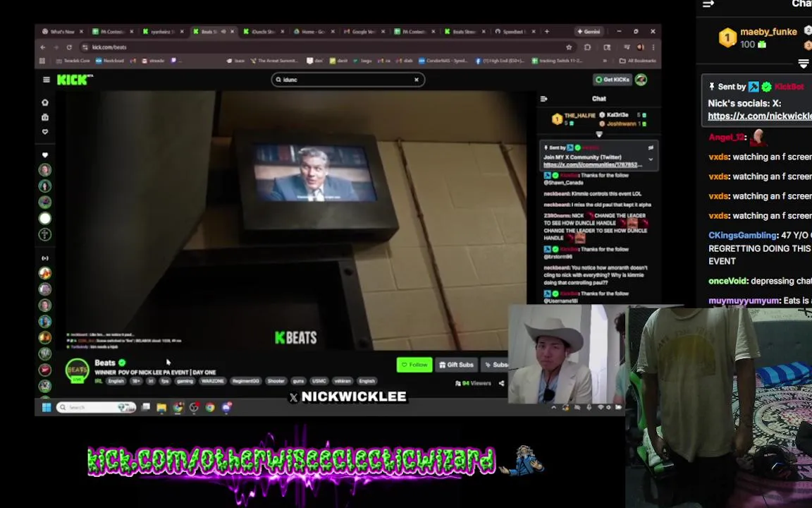Click CKingsGambling username in overlay chat
Viewport: 812px width, 508px height.
(x=743, y=236)
